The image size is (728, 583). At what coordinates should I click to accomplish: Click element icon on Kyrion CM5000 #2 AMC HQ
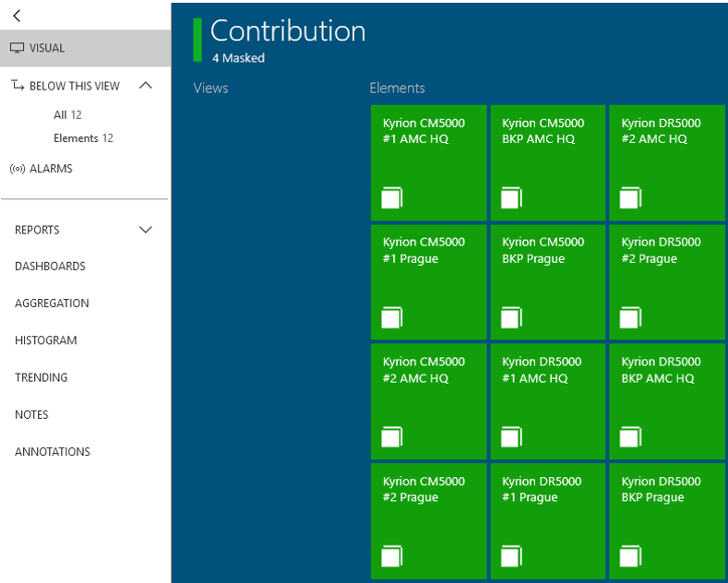pos(392,436)
